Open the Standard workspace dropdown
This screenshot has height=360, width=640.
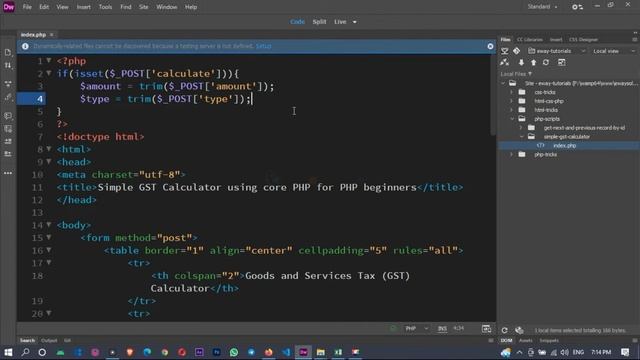(542, 7)
